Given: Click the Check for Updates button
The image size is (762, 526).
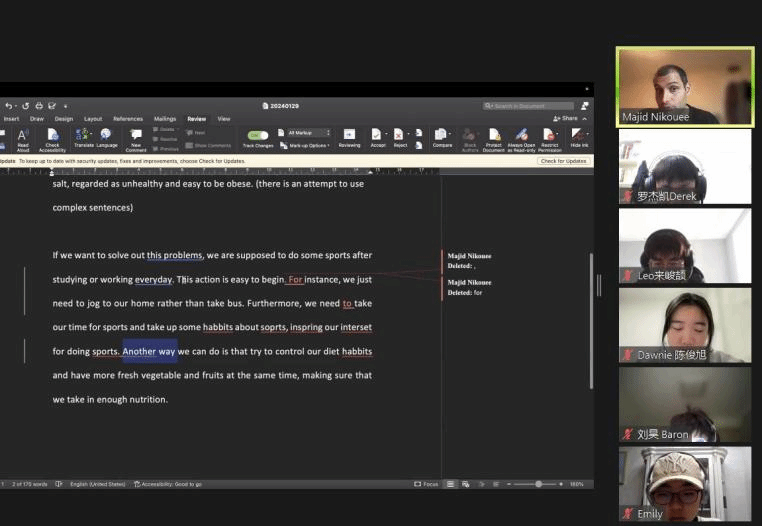Looking at the screenshot, I should coord(563,161).
